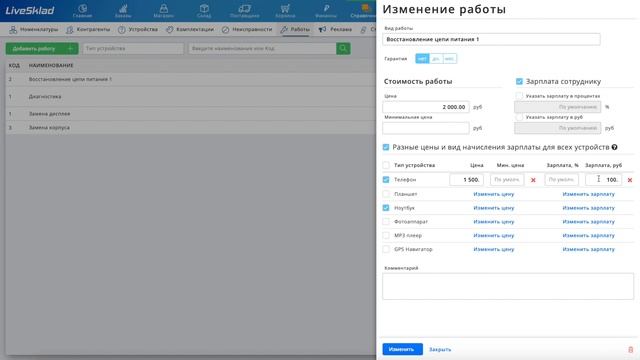
Task: Focus the Вид работы name field
Action: point(491,39)
